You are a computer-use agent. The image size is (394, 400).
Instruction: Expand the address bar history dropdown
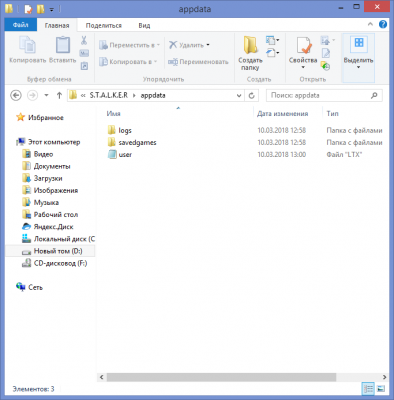239,96
